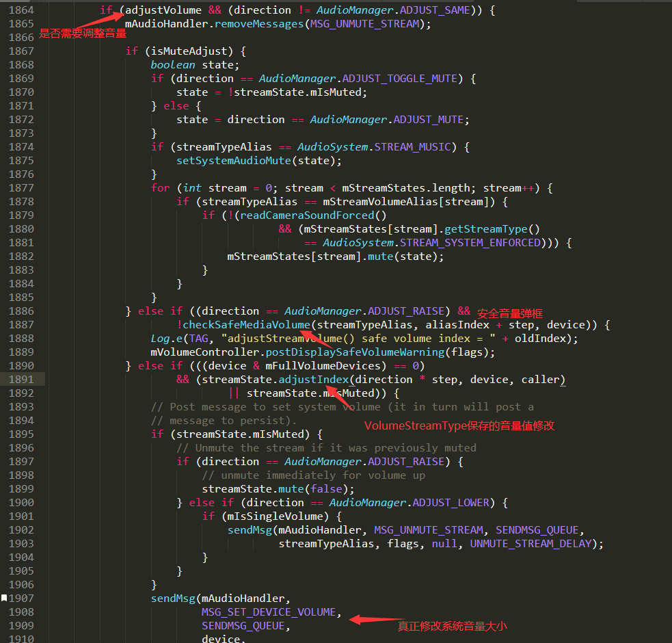
Task: Click MSG_UNMUTE_STREAM on line 1865
Action: pyautogui.click(x=364, y=24)
